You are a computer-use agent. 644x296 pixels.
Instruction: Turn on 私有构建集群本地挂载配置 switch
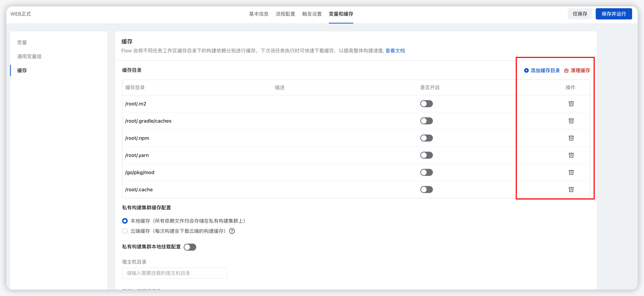point(190,247)
